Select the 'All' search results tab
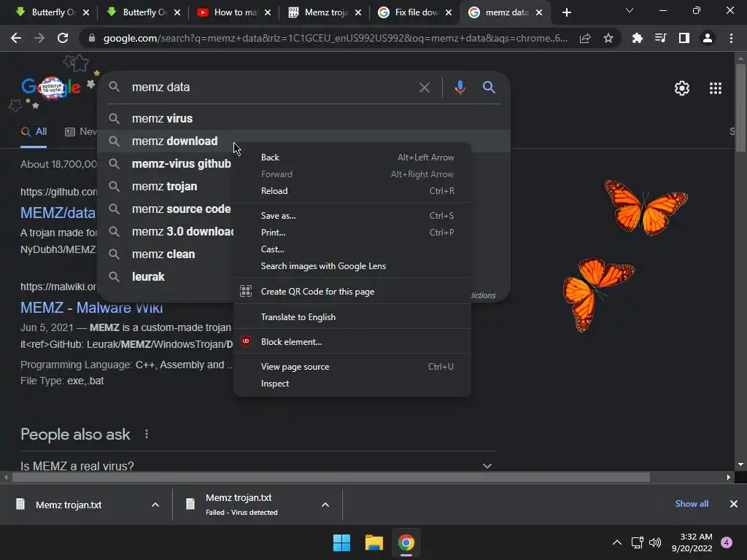Screen dimensions: 747x560 coord(34,132)
